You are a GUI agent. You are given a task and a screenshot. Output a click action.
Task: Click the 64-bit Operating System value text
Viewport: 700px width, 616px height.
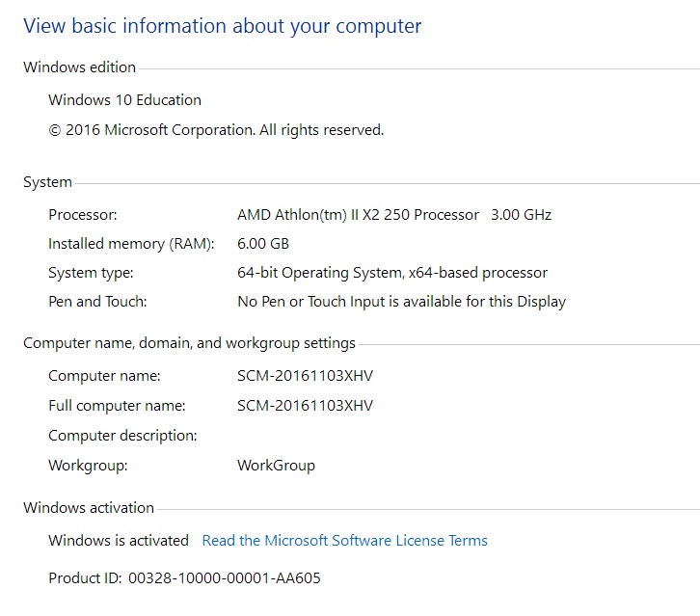coord(391,273)
